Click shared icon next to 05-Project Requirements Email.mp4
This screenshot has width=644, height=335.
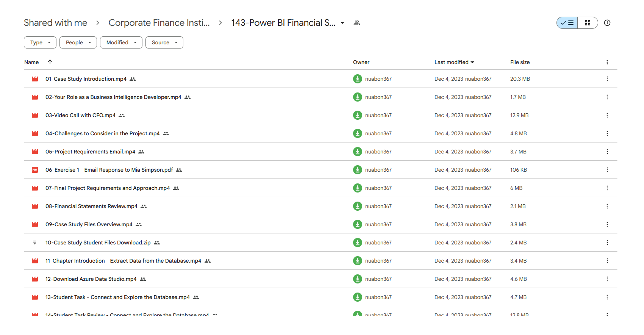pyautogui.click(x=141, y=152)
